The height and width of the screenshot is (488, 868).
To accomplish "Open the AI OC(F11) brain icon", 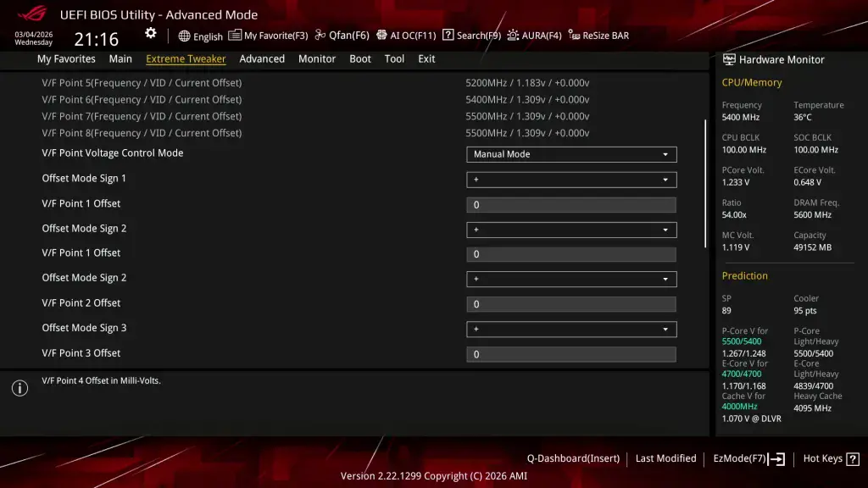I will [x=381, y=35].
